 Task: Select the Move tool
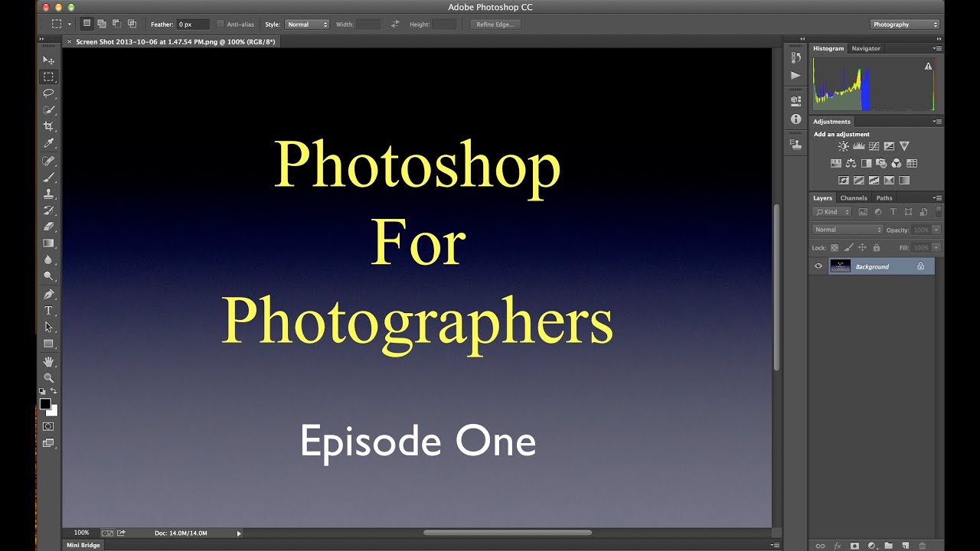[x=48, y=60]
